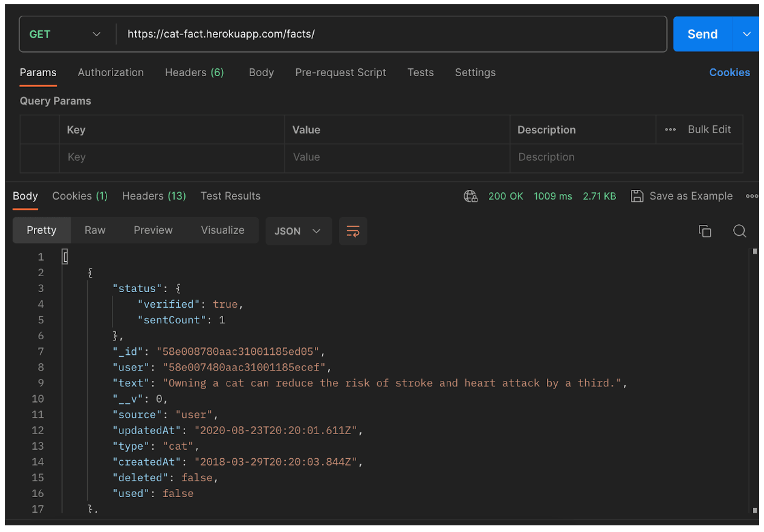Open the Pre-request Script tab
This screenshot has width=764, height=532.
coord(340,73)
